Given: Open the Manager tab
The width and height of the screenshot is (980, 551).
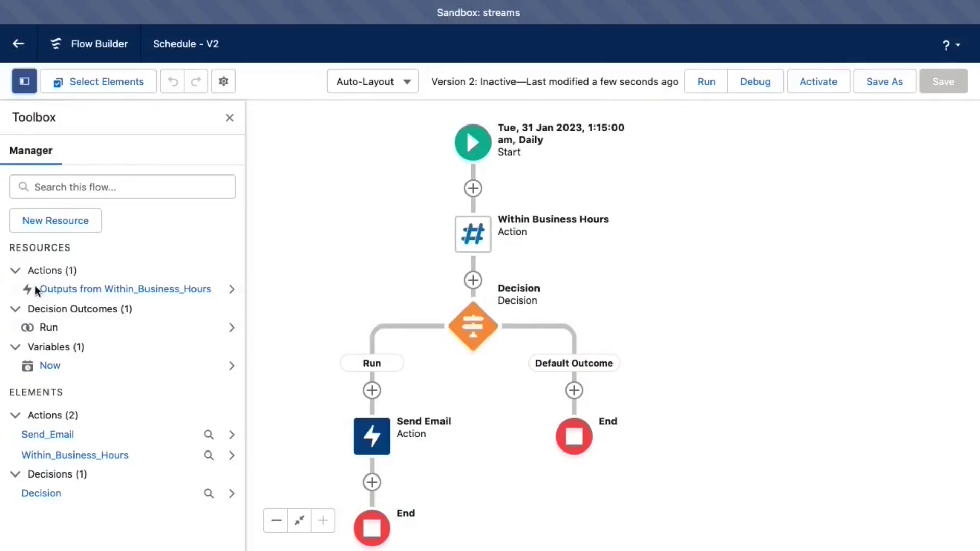Looking at the screenshot, I should pos(31,151).
